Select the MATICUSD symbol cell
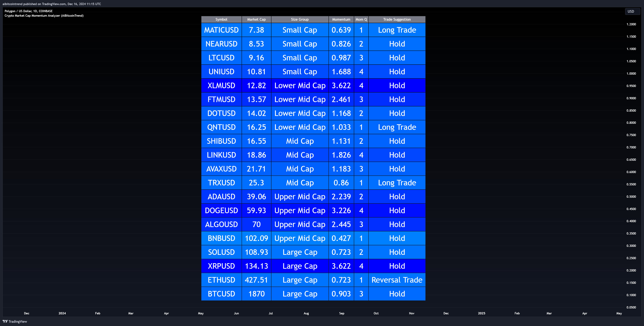The width and height of the screenshot is (644, 326). point(221,30)
